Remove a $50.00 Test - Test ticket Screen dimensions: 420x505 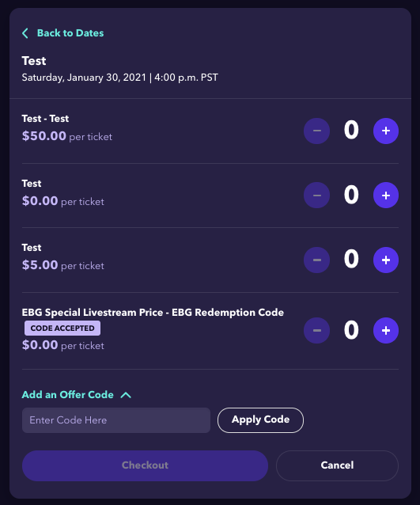tap(316, 131)
